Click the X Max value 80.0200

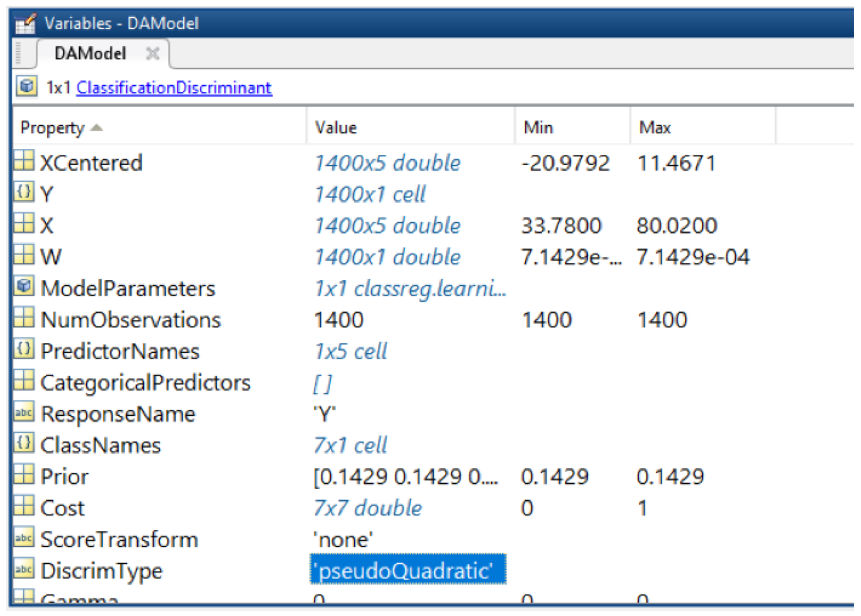(677, 225)
